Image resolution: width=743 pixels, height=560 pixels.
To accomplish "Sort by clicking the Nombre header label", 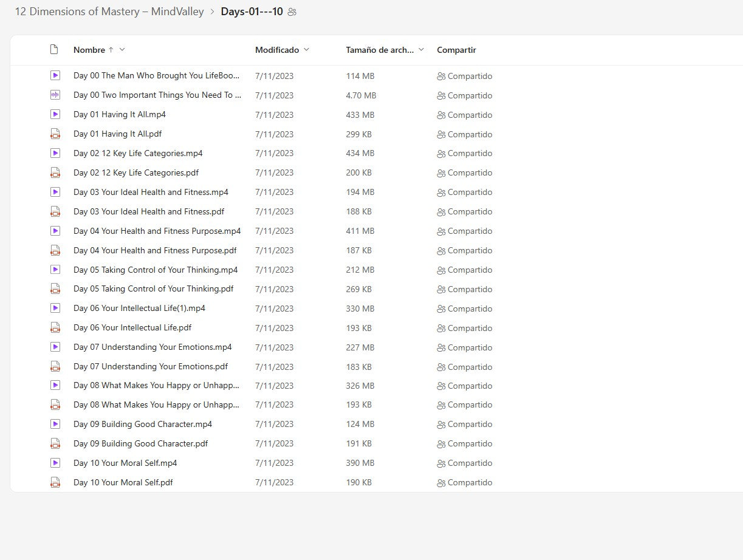I will 89,50.
